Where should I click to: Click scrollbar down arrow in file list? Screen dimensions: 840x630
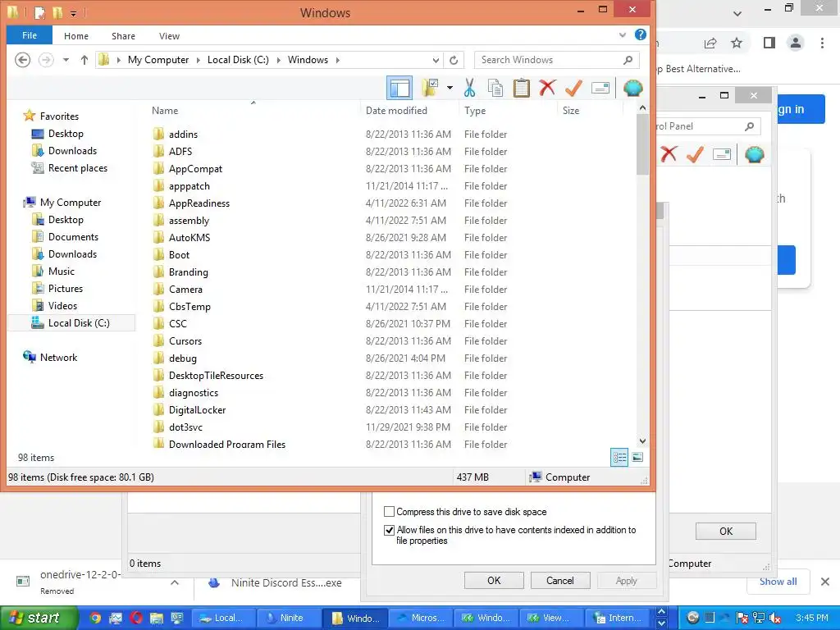tap(642, 441)
